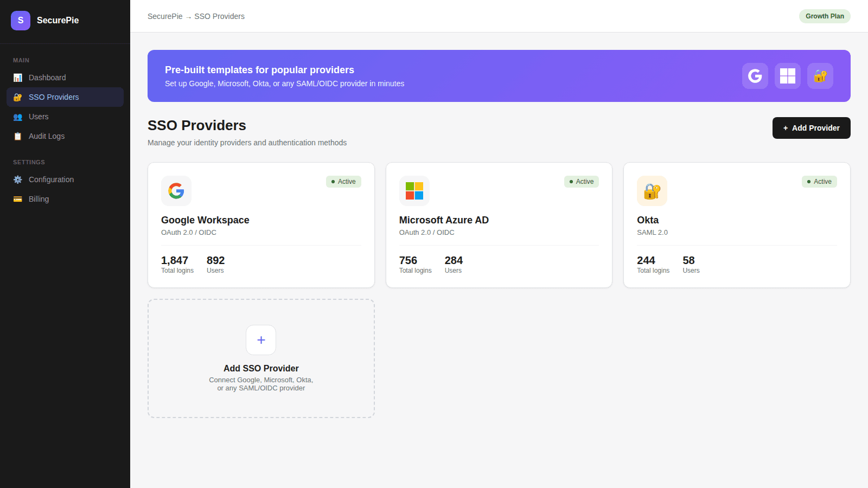Open Users via the people icon
868x488 pixels.
coord(18,117)
